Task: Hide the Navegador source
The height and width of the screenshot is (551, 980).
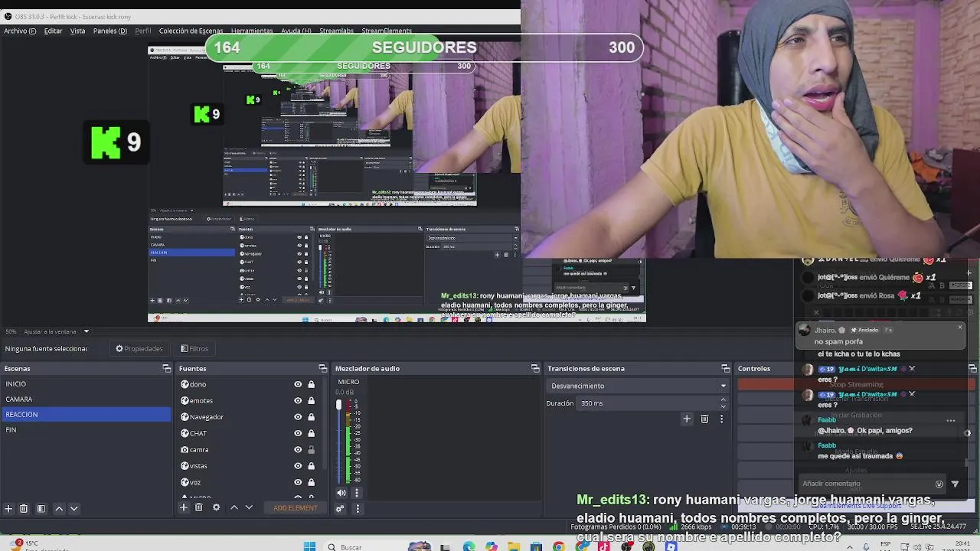Action: click(x=298, y=417)
